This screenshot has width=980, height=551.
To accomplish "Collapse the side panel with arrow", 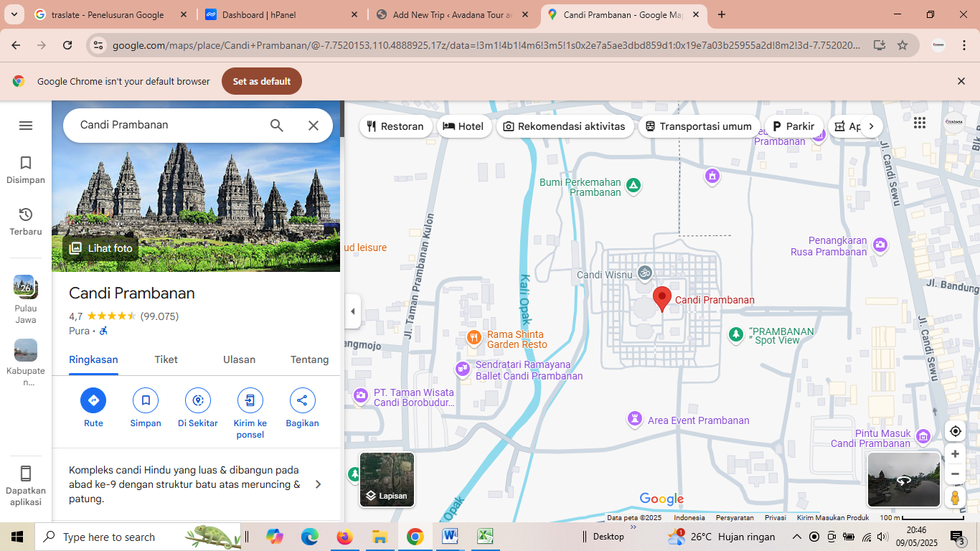I will coord(352,311).
